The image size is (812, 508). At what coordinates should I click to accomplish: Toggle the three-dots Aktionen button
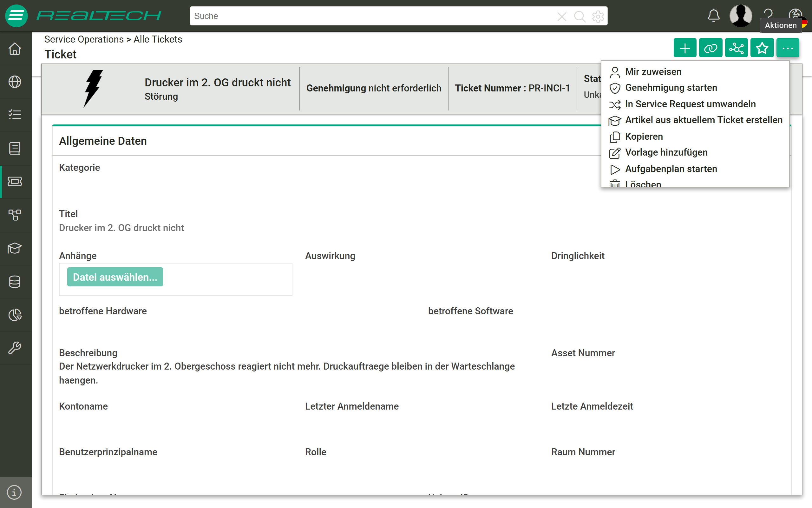coord(788,48)
